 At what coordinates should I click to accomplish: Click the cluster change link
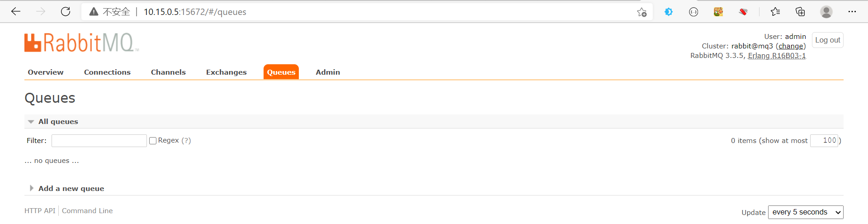pyautogui.click(x=791, y=46)
